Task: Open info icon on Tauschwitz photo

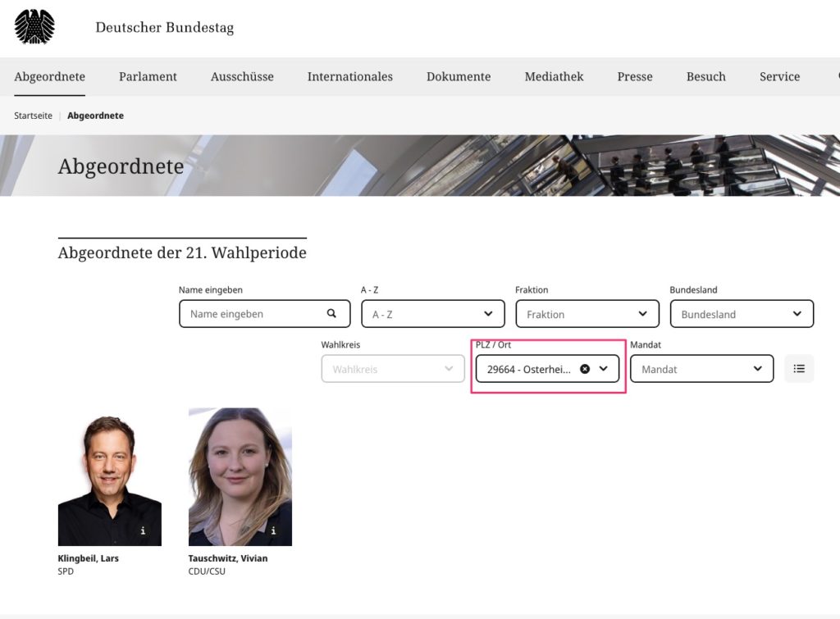Action: pyautogui.click(x=273, y=530)
